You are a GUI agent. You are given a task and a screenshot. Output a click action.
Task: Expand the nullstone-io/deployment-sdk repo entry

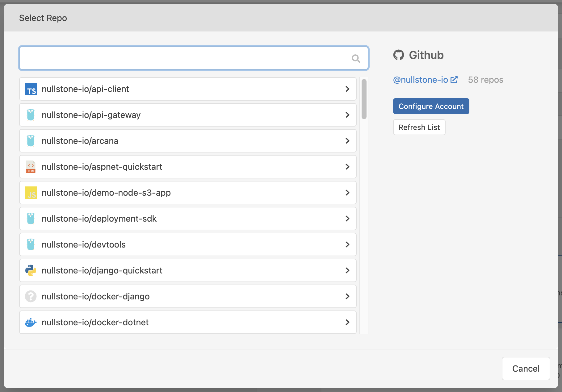coord(347,219)
